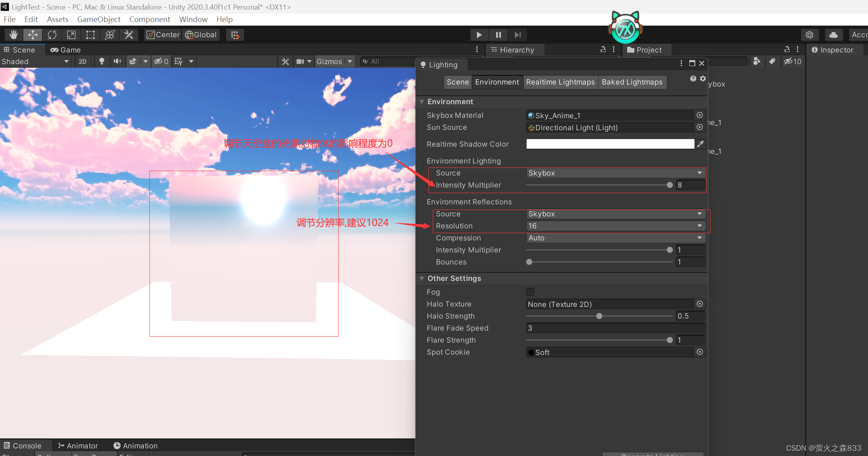Select the Hand tool in toolbar
This screenshot has width=868, height=456.
point(13,35)
